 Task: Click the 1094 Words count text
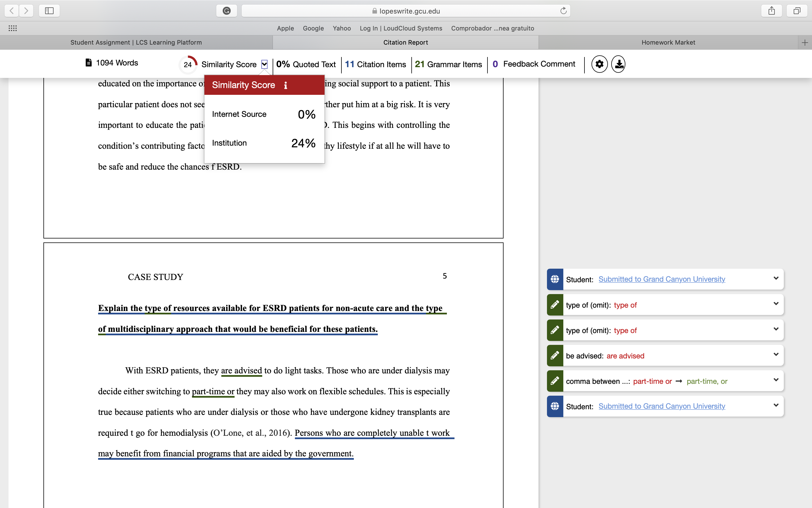pyautogui.click(x=117, y=63)
